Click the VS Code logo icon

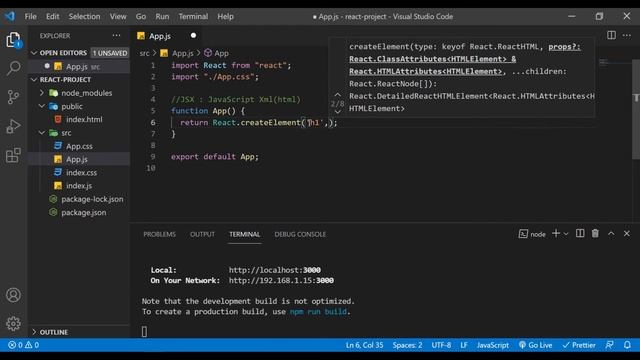tap(10, 16)
